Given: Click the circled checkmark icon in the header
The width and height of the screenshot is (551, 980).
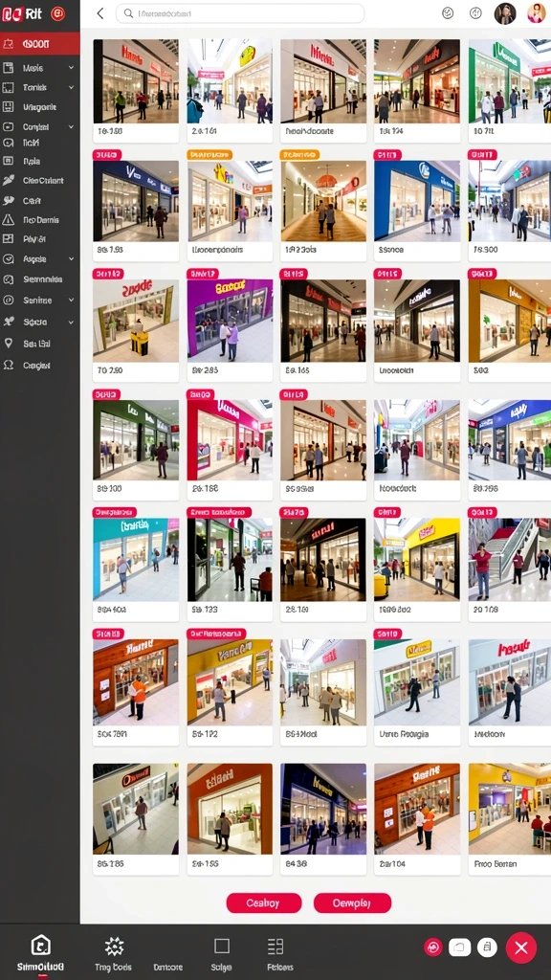Looking at the screenshot, I should tap(448, 13).
